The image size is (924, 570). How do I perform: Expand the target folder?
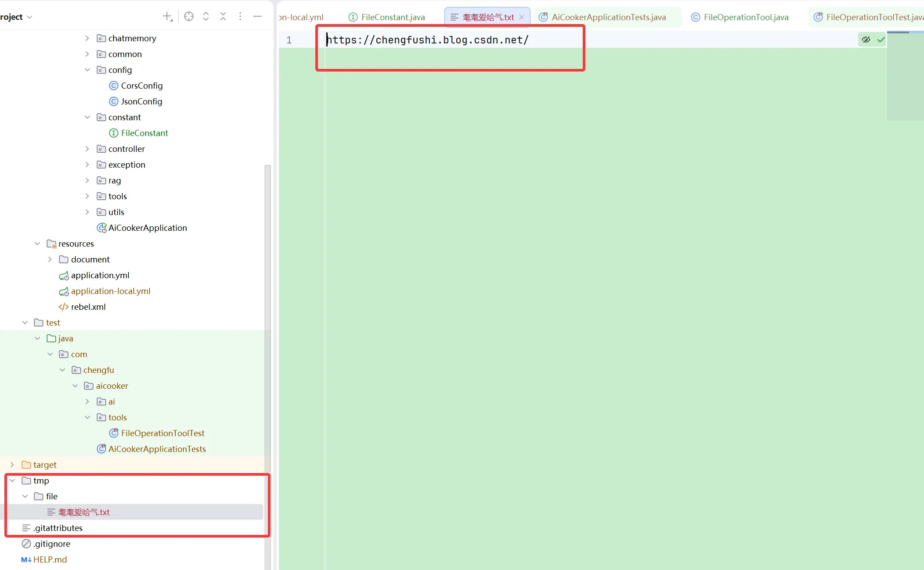[13, 465]
